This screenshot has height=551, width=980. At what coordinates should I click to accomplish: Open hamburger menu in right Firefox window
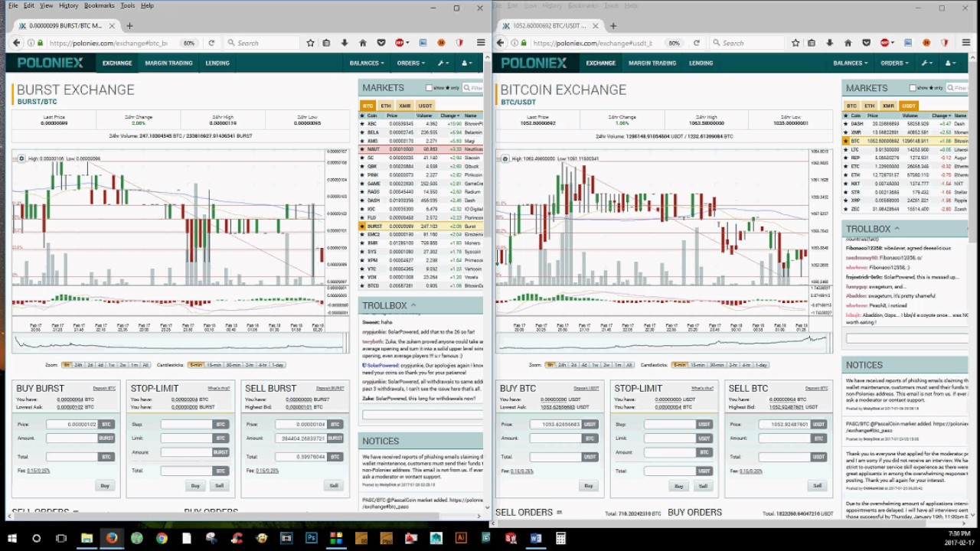pyautogui.click(x=965, y=43)
